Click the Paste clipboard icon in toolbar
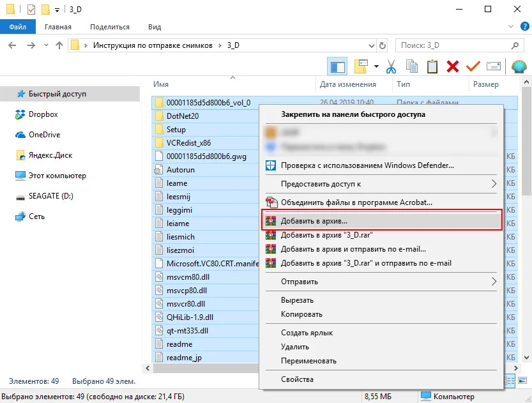Image resolution: width=532 pixels, height=403 pixels. pyautogui.click(x=432, y=66)
